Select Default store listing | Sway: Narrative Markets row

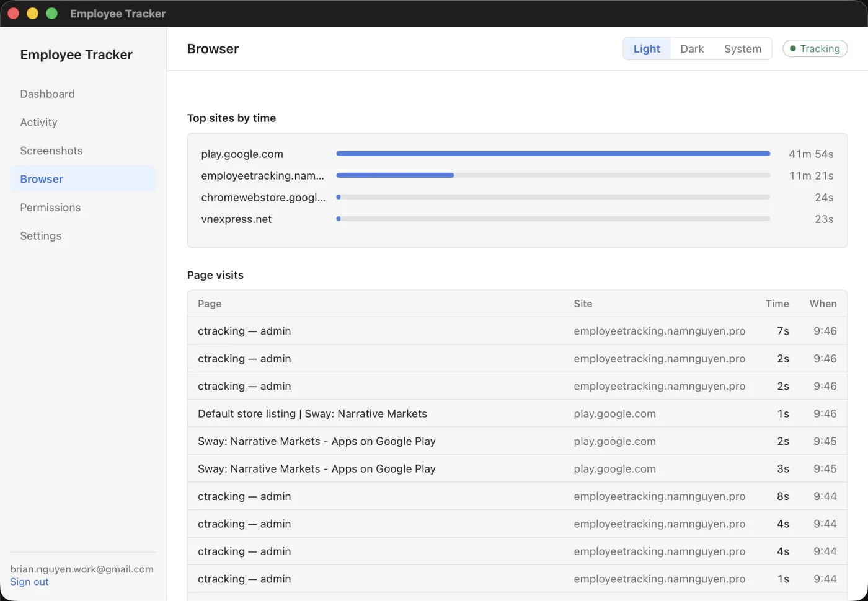[517, 413]
